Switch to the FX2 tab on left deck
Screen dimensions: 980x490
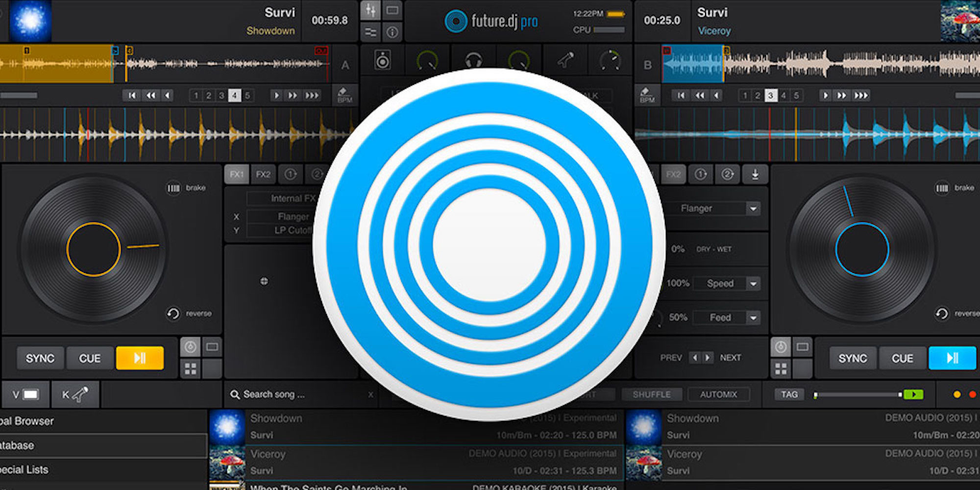pos(263,174)
